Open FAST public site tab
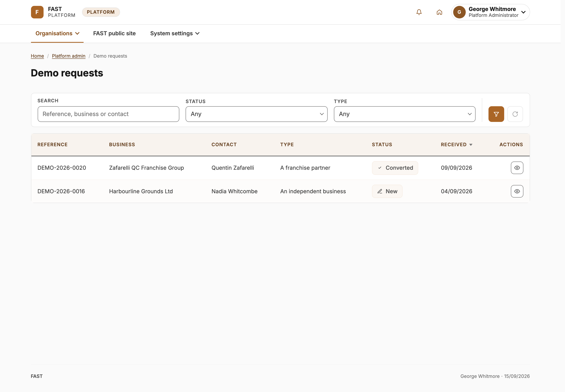The width and height of the screenshot is (565, 392). point(114,33)
